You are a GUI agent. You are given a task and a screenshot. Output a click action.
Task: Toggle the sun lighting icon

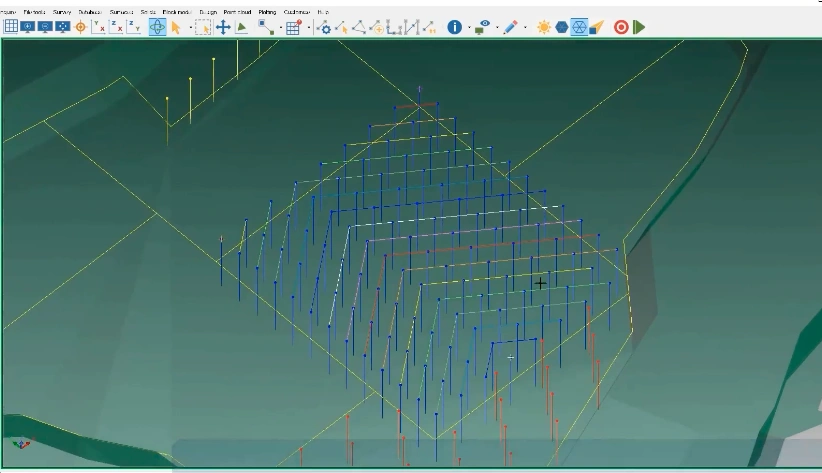(543, 27)
